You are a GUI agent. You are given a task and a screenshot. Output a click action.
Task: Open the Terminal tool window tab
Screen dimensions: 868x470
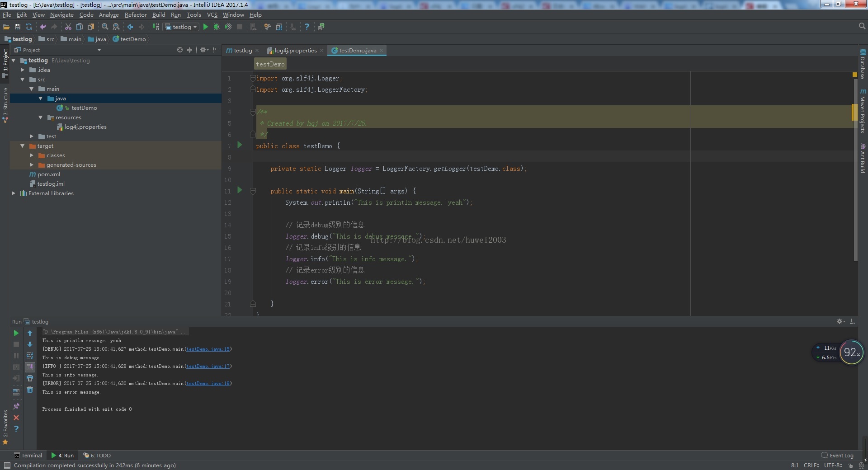(28, 456)
